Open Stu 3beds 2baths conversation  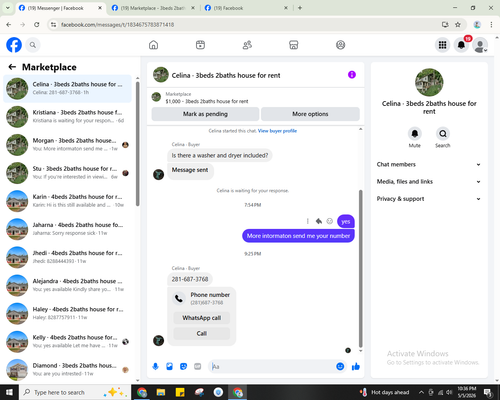coord(67,173)
